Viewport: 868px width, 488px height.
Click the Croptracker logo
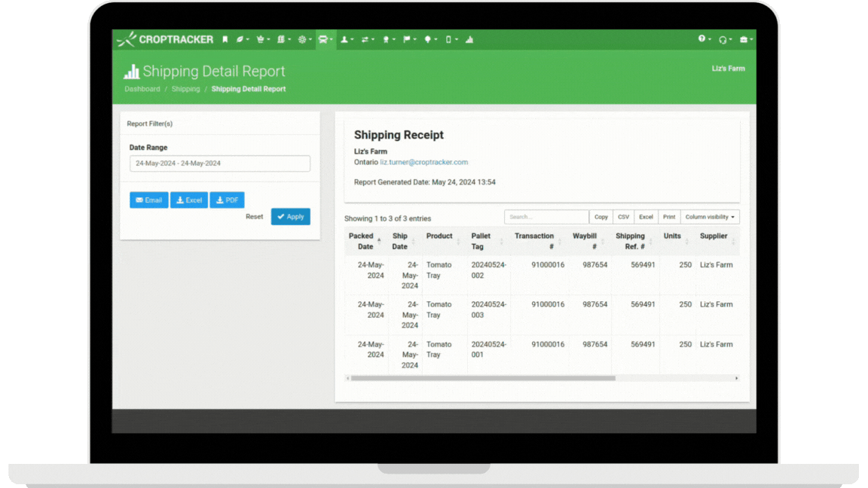tap(165, 39)
